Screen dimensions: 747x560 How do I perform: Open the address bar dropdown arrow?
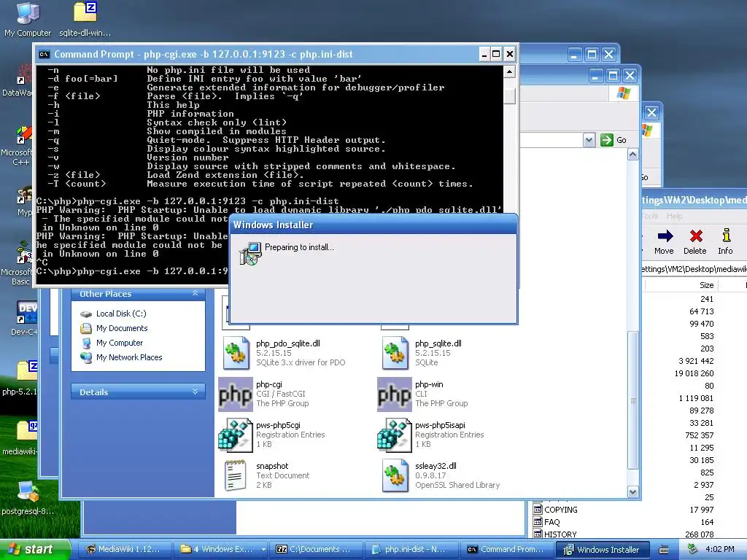pos(589,140)
